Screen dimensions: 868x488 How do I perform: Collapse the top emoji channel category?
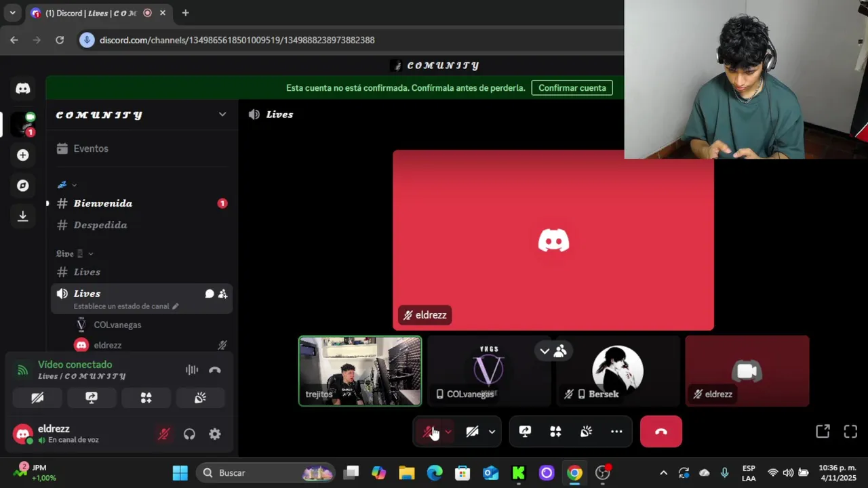tap(67, 184)
